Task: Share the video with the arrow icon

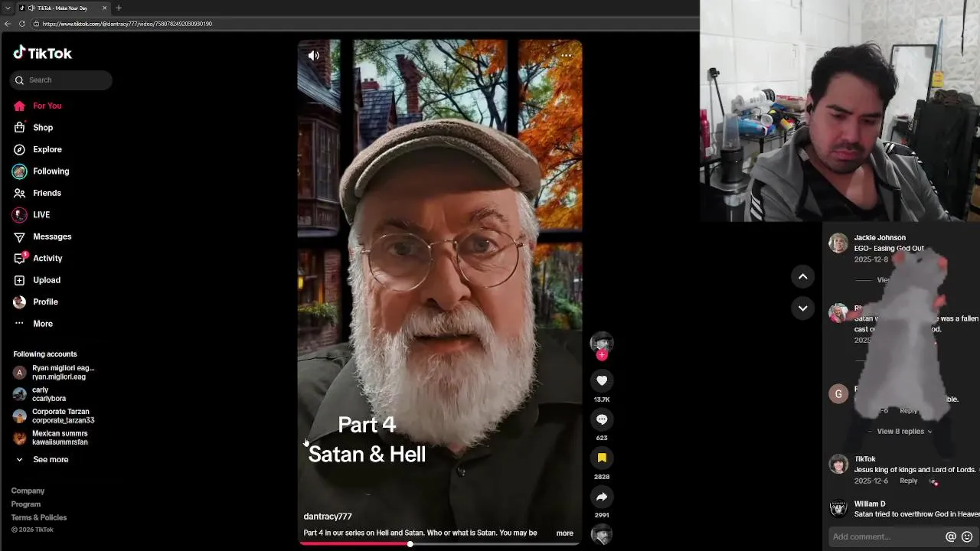Action: pos(602,497)
